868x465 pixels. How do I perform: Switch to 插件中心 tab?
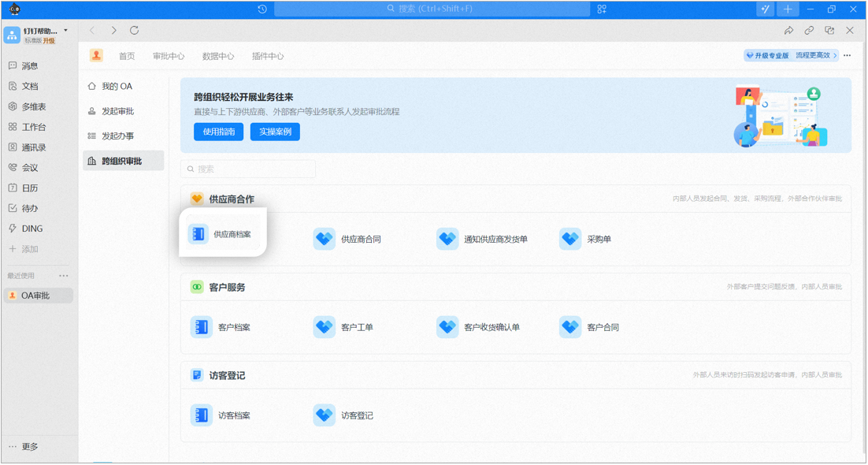pos(268,56)
